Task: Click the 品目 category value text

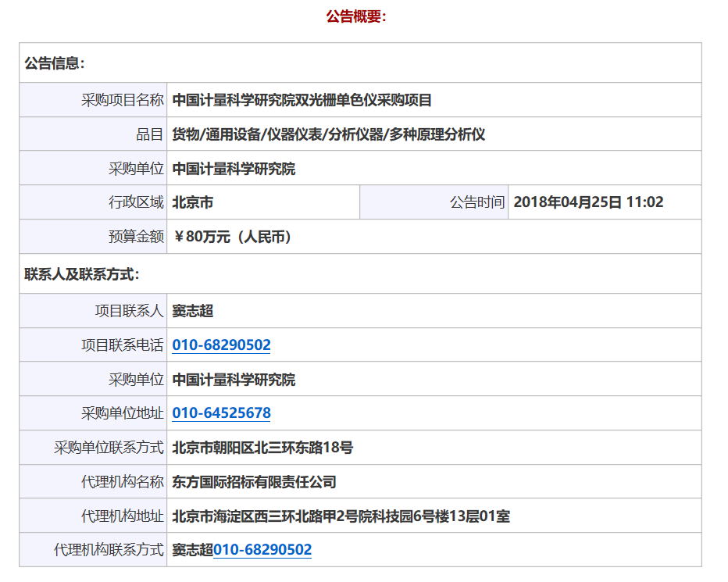Action: pos(328,134)
